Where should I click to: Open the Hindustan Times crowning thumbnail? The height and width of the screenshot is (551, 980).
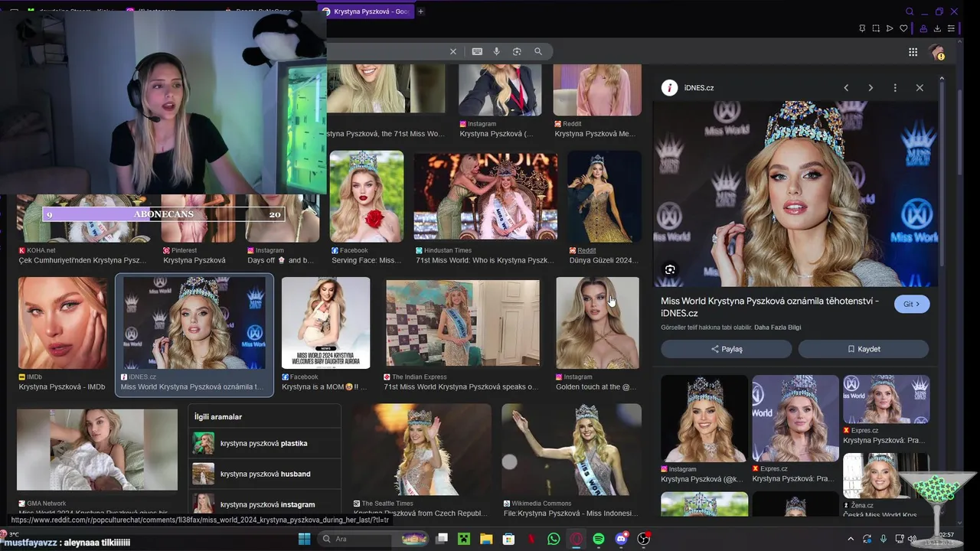point(485,197)
